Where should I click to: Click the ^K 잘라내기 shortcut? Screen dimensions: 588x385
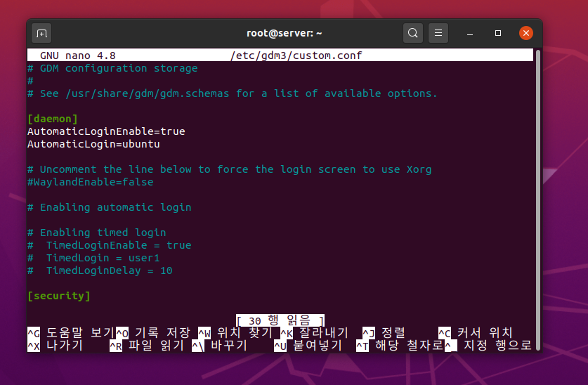[x=315, y=333]
